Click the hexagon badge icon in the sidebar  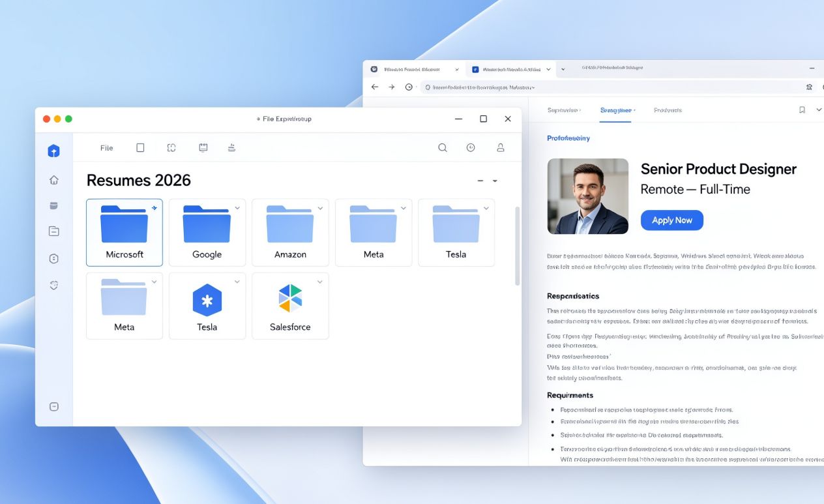(x=54, y=258)
